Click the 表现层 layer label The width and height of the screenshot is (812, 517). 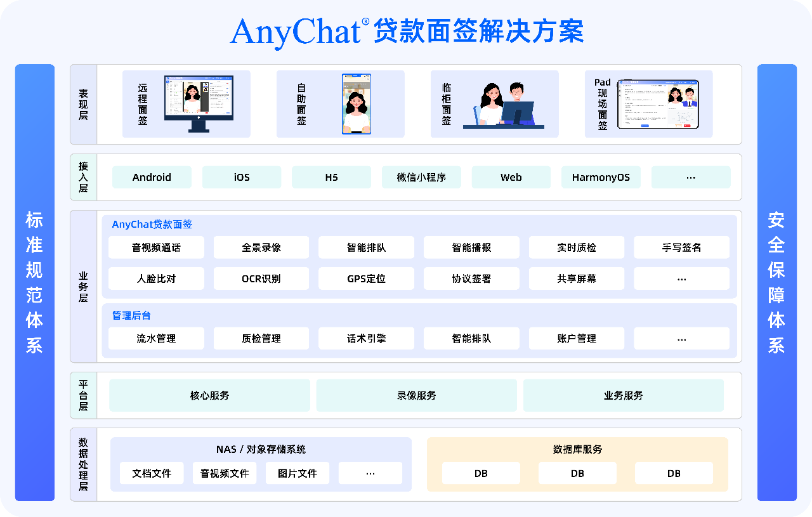point(83,104)
